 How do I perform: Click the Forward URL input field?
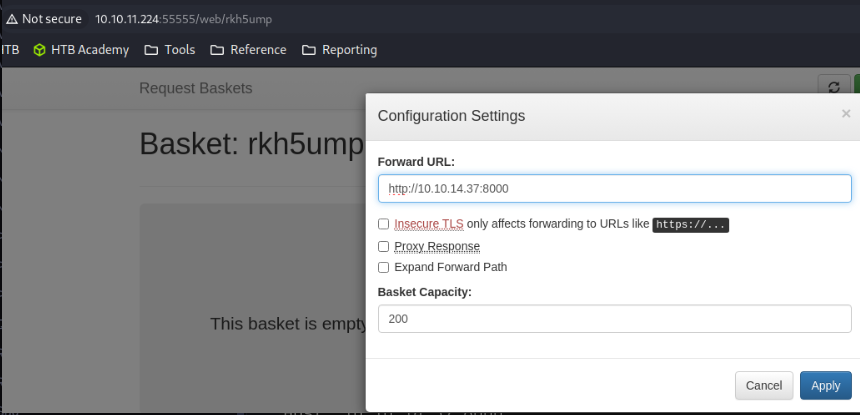[614, 189]
